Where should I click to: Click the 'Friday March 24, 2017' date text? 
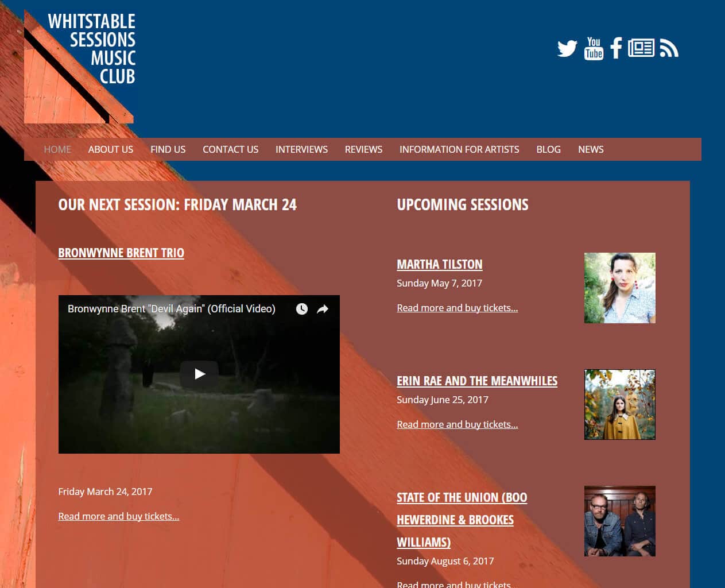click(x=105, y=492)
